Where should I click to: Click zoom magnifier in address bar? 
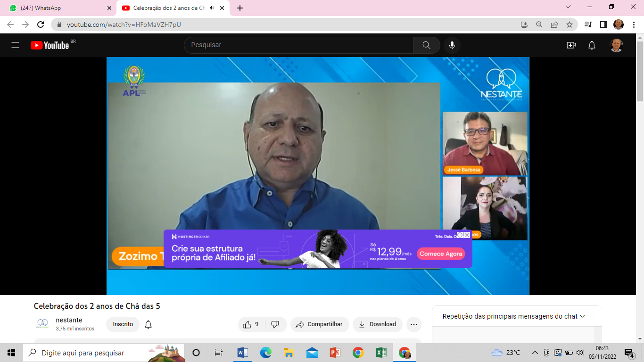point(539,25)
